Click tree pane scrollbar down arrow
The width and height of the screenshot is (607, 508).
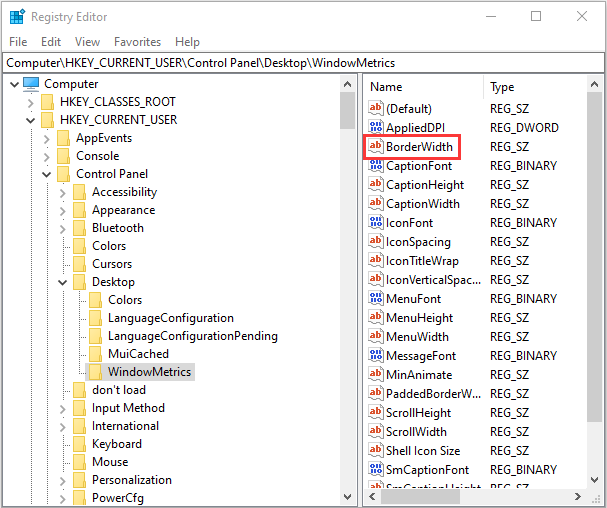[348, 496]
